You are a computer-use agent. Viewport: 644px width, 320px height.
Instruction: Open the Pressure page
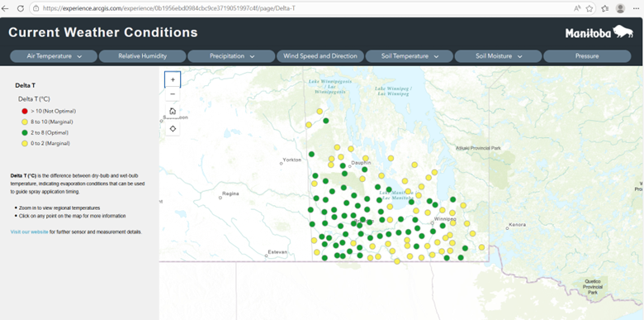[x=587, y=56]
